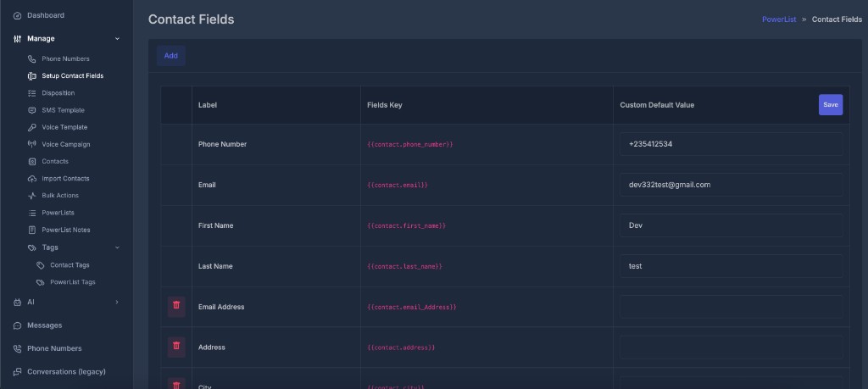
Task: Delete the City field row
Action: 176,384
